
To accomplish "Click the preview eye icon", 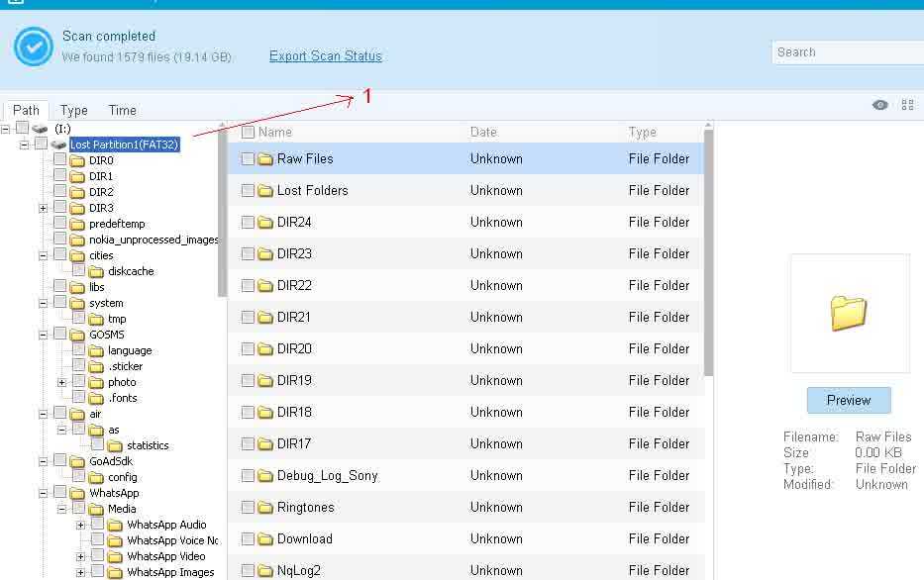I will click(x=879, y=105).
